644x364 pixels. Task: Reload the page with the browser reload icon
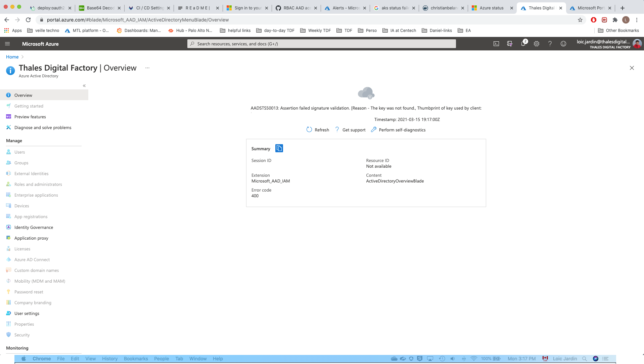click(x=28, y=20)
